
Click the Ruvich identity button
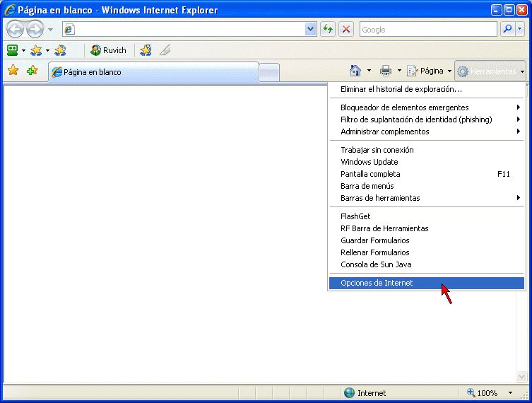pos(109,50)
